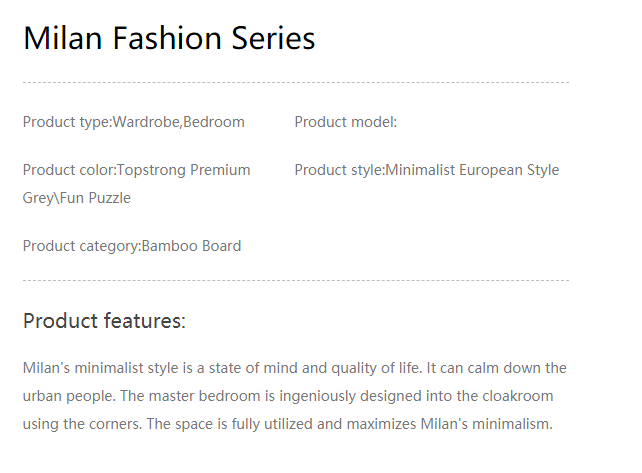Select the "Product style" label text
This screenshot has height=473, width=642.
tap(338, 170)
